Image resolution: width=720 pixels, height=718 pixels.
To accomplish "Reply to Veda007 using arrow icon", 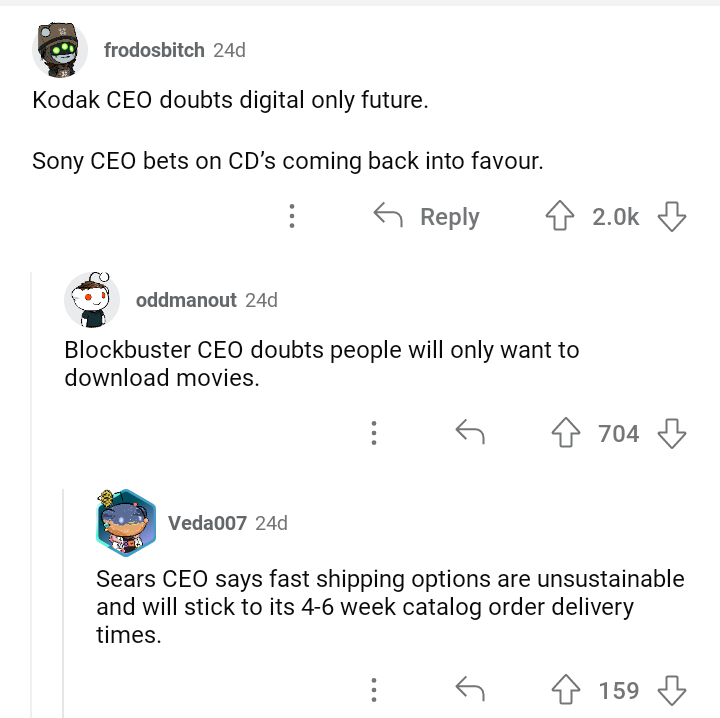I will 470,690.
